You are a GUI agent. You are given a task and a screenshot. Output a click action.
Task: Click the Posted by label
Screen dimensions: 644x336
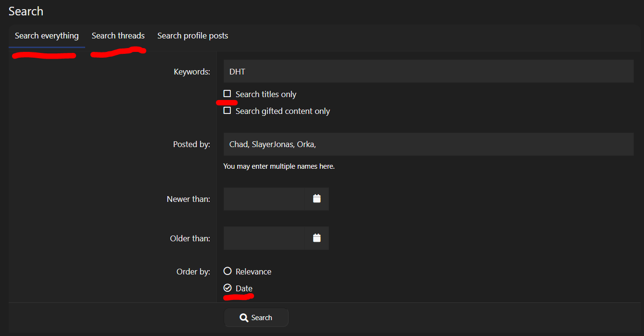(x=191, y=144)
